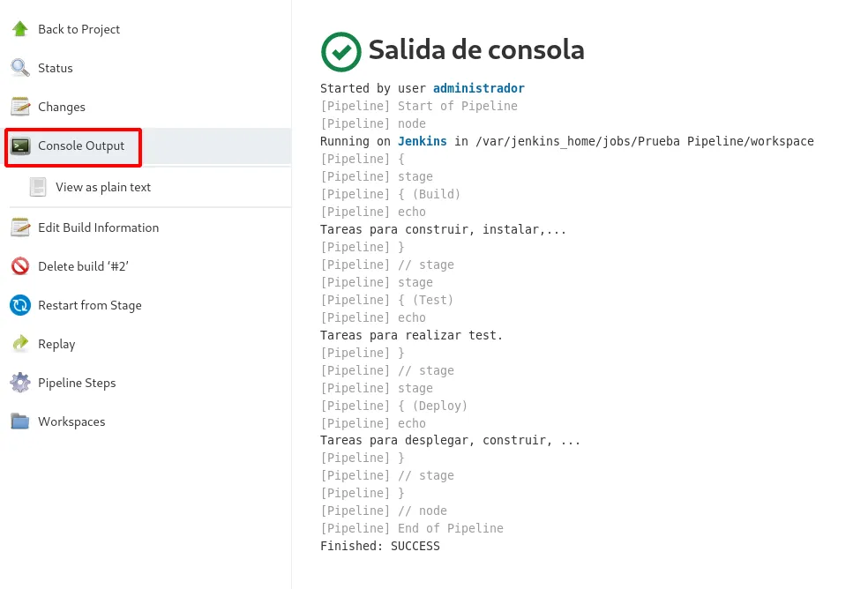
Task: Click the Console Output terminal icon
Action: click(x=21, y=145)
